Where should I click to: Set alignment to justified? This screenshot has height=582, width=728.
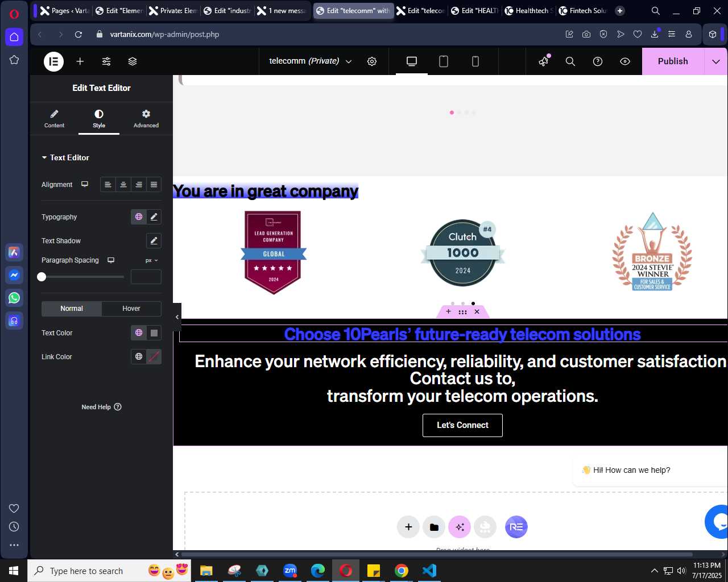pos(154,185)
